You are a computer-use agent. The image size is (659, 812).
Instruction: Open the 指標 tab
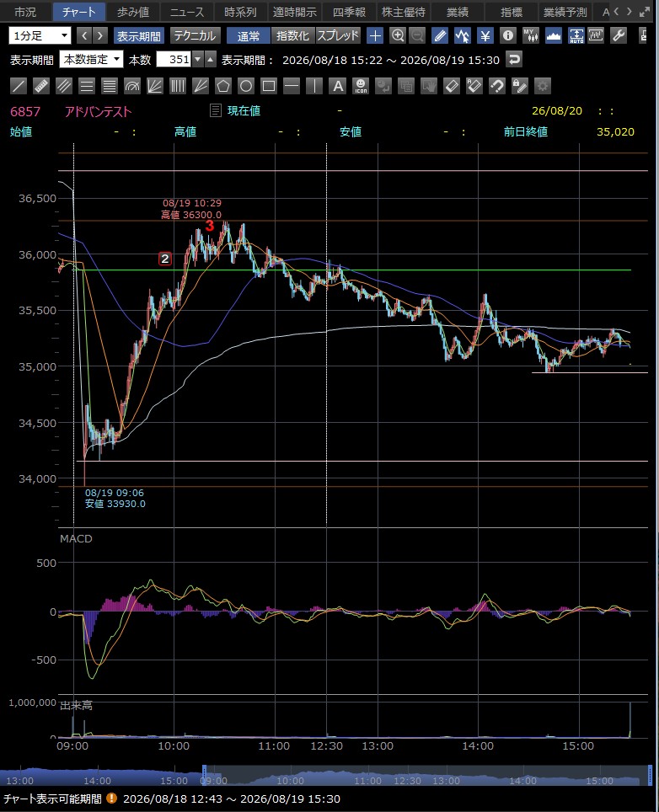511,12
